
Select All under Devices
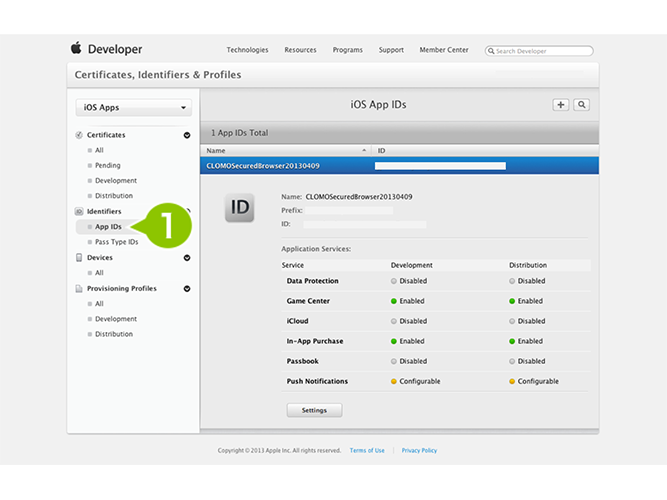[99, 273]
